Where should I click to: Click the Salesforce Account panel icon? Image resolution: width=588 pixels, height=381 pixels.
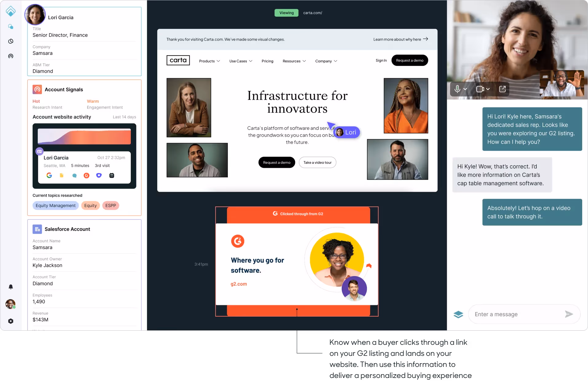(x=37, y=229)
